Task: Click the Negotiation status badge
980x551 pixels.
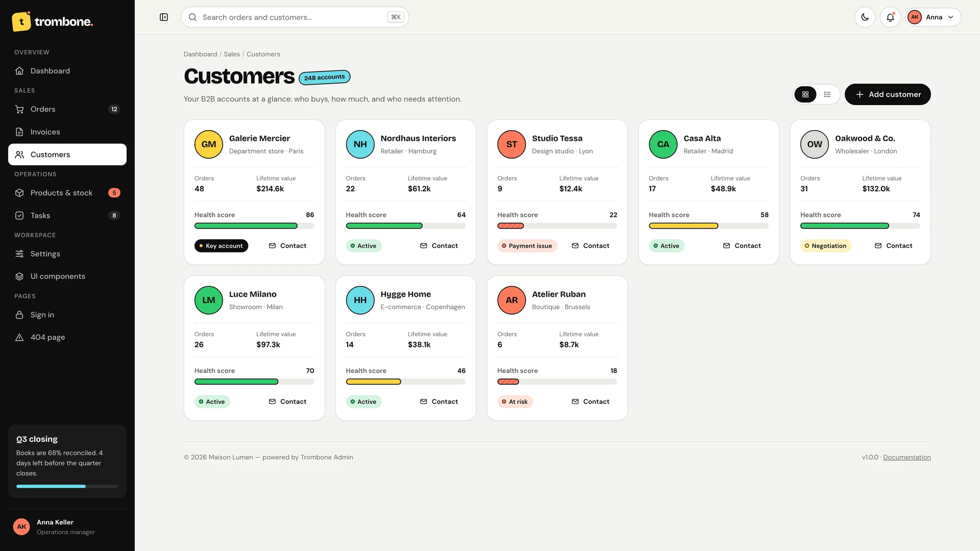Action: tap(826, 246)
